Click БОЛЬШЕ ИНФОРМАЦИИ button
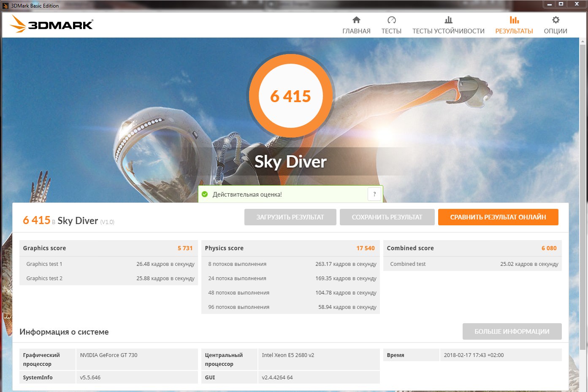 tap(512, 331)
